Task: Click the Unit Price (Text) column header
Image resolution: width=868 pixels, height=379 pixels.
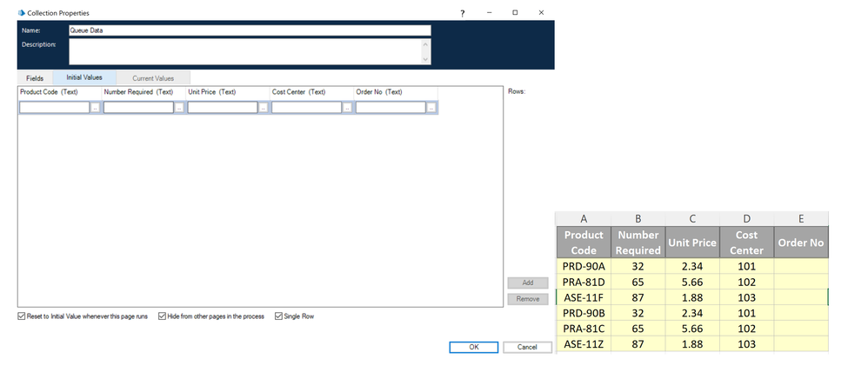Action: tap(228, 92)
